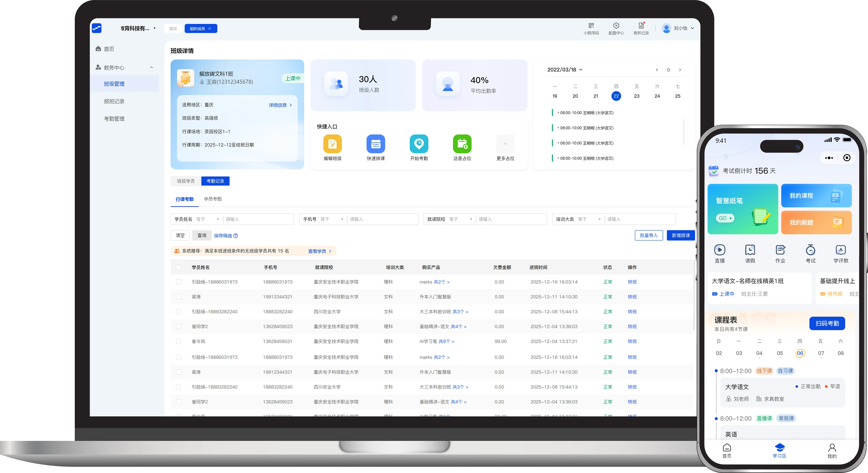This screenshot has width=868, height=473.
Task: Open the 2022/03/18 date dropdown
Action: click(565, 70)
